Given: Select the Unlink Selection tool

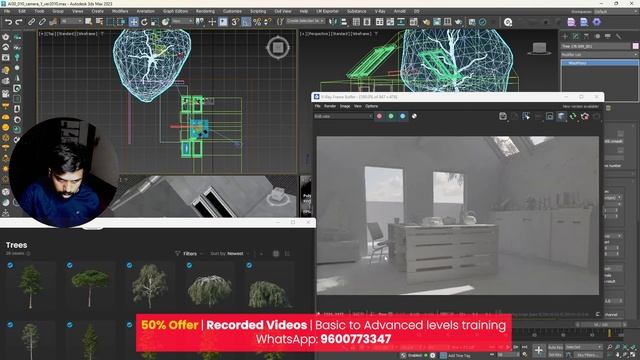Looking at the screenshot, I should 42,22.
